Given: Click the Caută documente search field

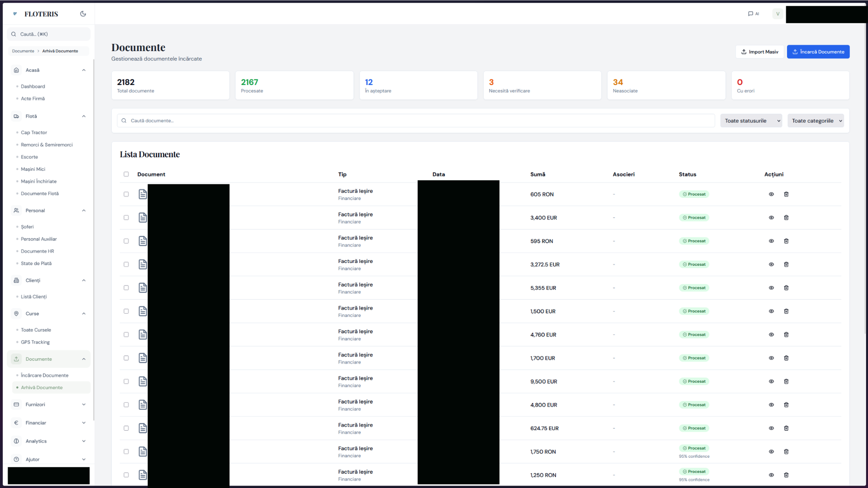Looking at the screenshot, I should coord(416,121).
